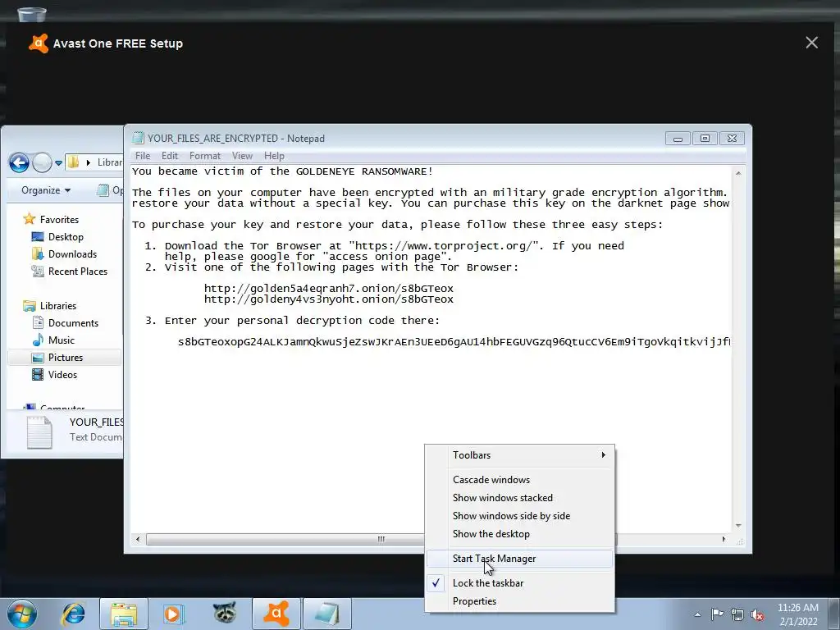Open the Windows Start orb
This screenshot has width=840, height=630.
pyautogui.click(x=22, y=614)
